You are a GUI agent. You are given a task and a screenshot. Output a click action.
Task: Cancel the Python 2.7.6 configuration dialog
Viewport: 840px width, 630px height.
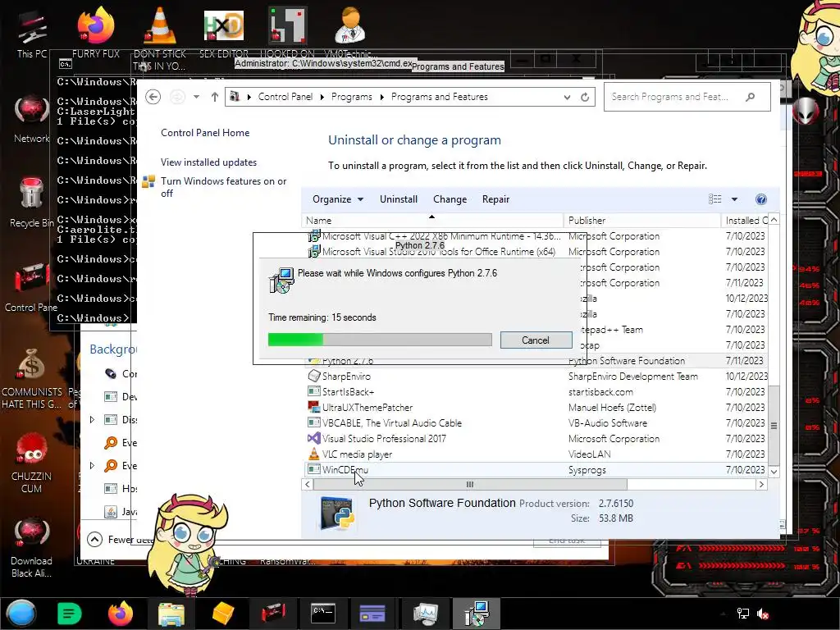pyautogui.click(x=536, y=340)
